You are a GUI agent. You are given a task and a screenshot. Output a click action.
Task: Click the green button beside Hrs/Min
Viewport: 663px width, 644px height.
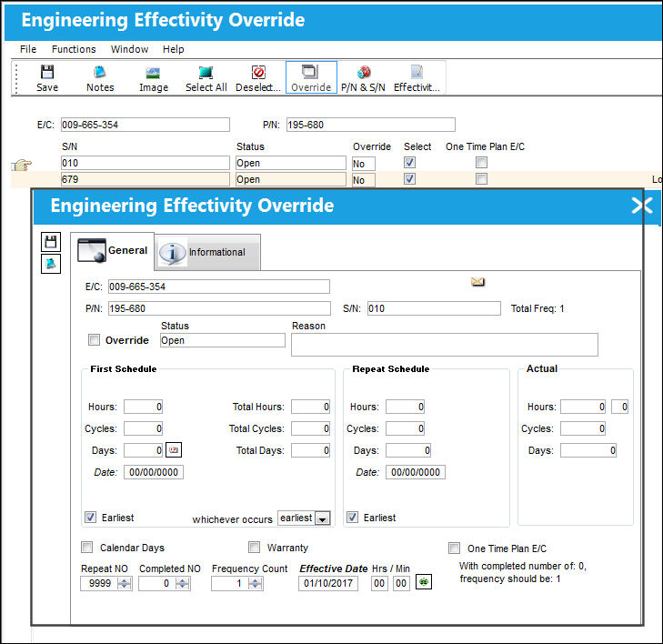pos(424,582)
